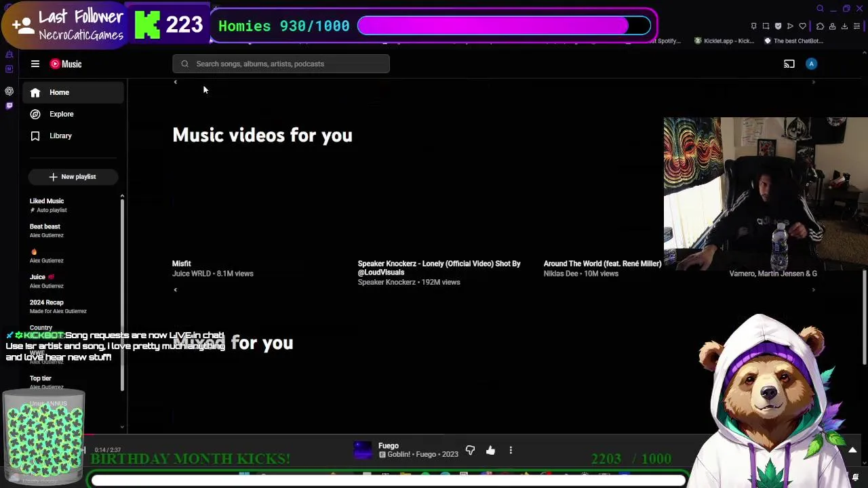Click the browser tab search magnifier
The image size is (868, 488).
click(x=820, y=8)
